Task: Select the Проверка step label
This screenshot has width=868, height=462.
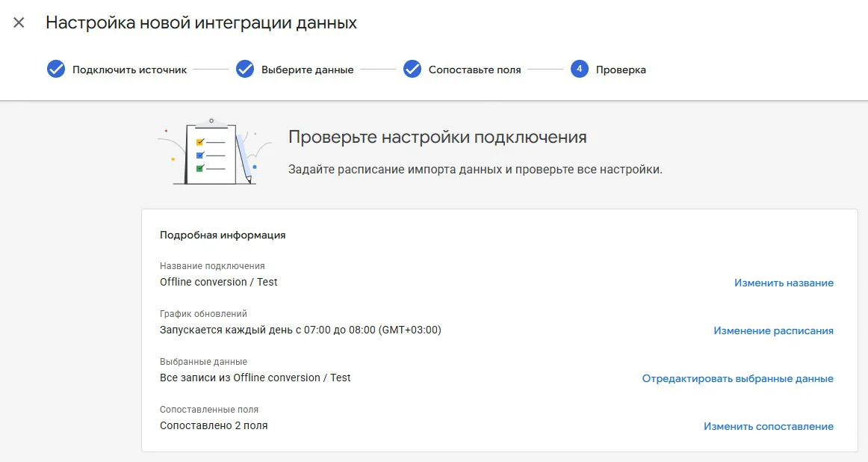Action: [x=621, y=70]
